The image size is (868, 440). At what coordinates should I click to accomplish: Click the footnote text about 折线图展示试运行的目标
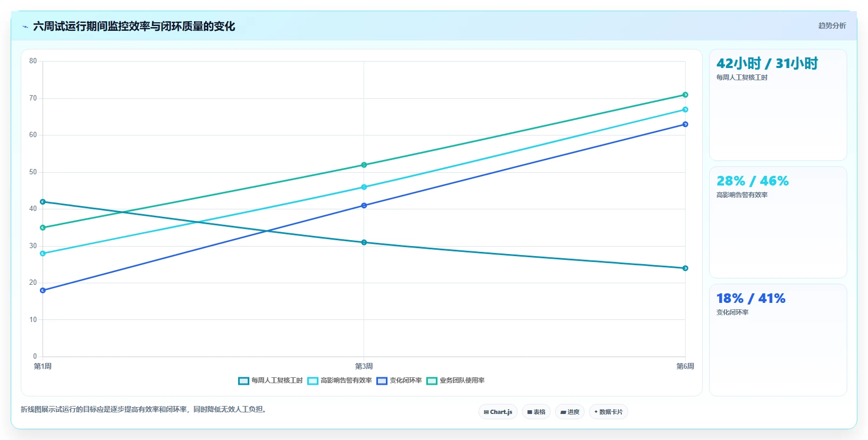[144, 409]
